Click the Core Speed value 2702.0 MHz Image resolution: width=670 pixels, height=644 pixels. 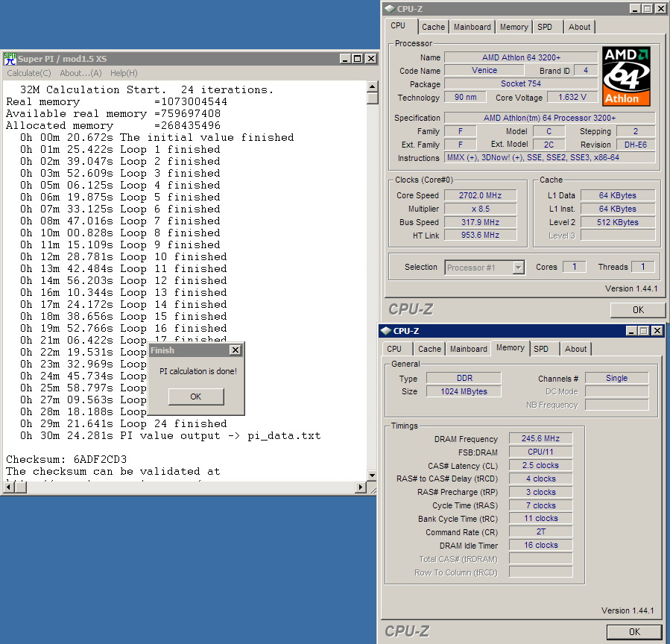pos(480,195)
